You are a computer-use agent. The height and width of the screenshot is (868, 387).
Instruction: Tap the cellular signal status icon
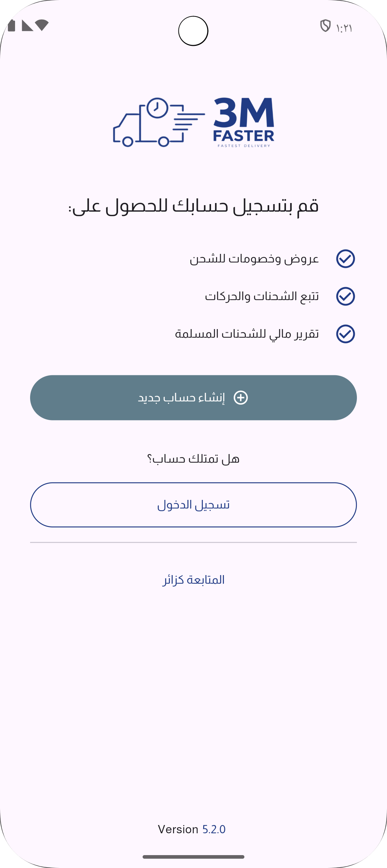pos(27,26)
